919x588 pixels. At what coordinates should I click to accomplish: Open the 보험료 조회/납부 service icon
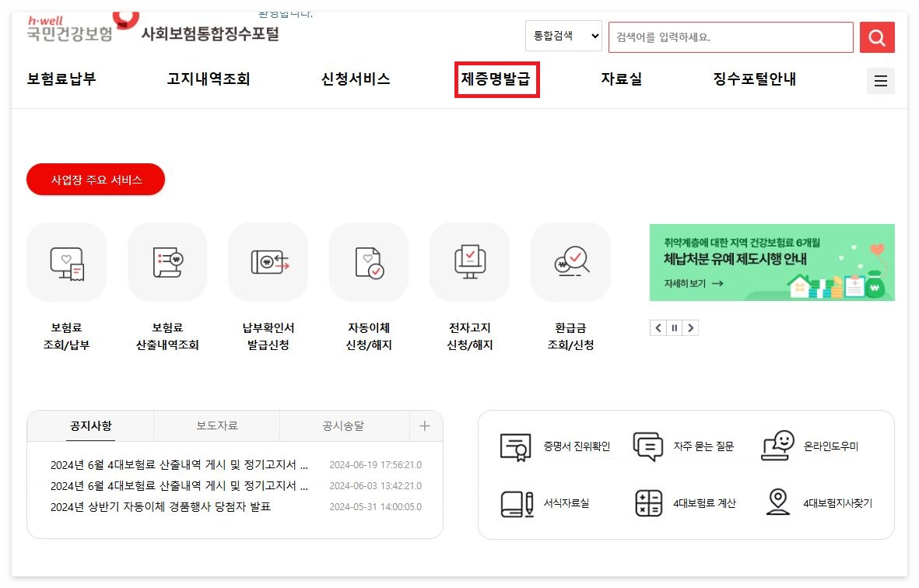pyautogui.click(x=66, y=262)
